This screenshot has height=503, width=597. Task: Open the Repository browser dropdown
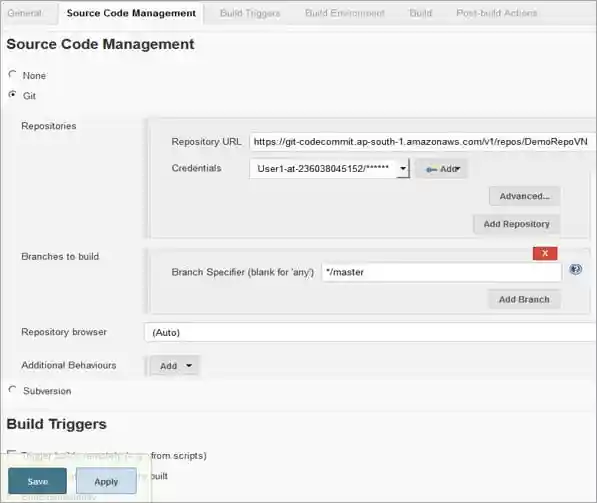(x=370, y=332)
